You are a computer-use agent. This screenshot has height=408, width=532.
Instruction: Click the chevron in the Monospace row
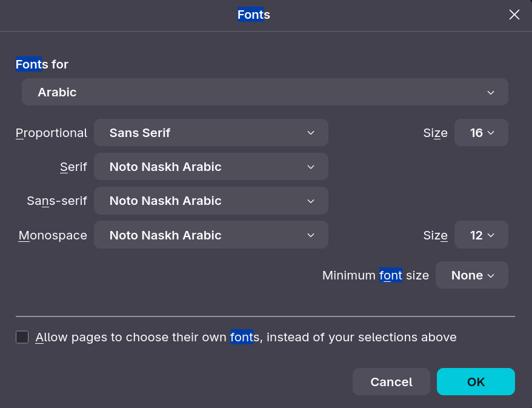[311, 235]
